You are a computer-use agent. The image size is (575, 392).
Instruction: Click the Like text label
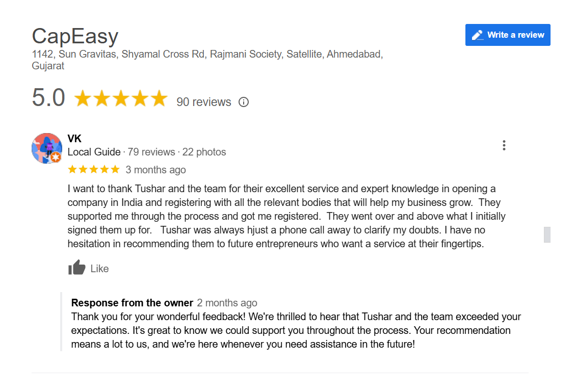(x=99, y=269)
